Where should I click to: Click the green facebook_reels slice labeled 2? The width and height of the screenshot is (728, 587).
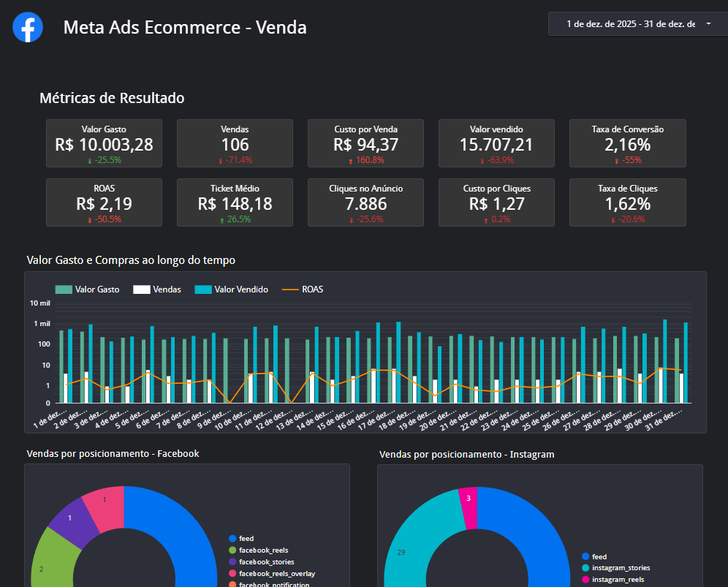point(50,561)
